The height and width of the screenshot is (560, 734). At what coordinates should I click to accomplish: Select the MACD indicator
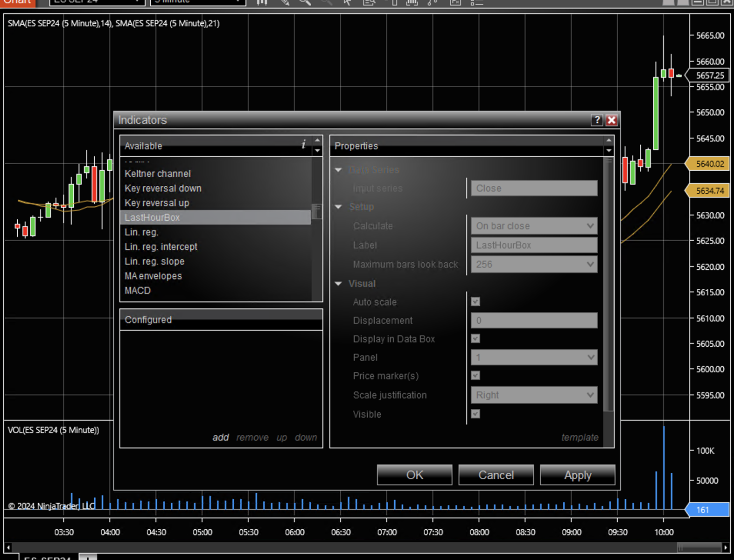pos(216,290)
